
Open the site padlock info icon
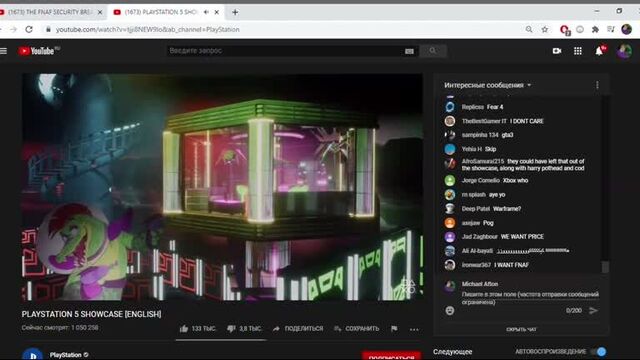click(x=48, y=29)
